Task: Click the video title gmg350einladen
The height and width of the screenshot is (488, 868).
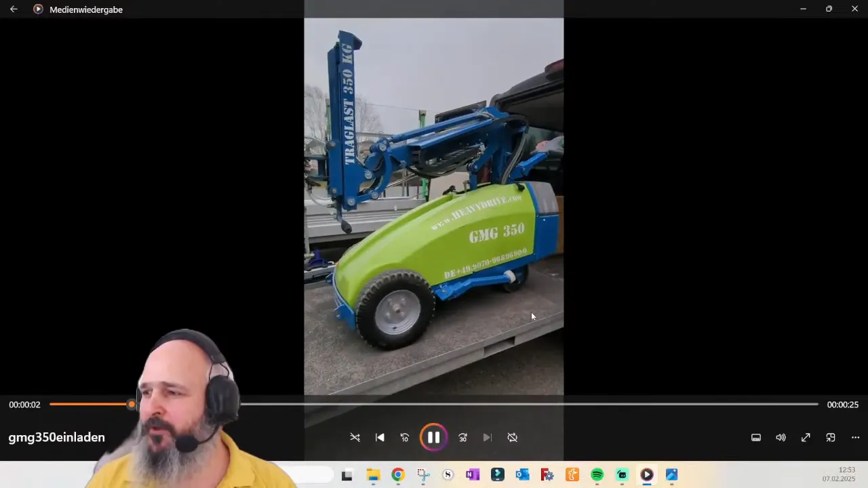Action: [56, 438]
